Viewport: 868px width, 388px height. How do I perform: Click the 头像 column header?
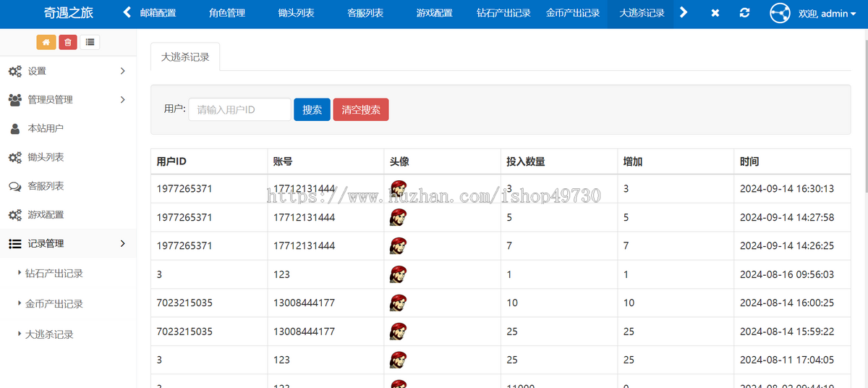pyautogui.click(x=400, y=161)
